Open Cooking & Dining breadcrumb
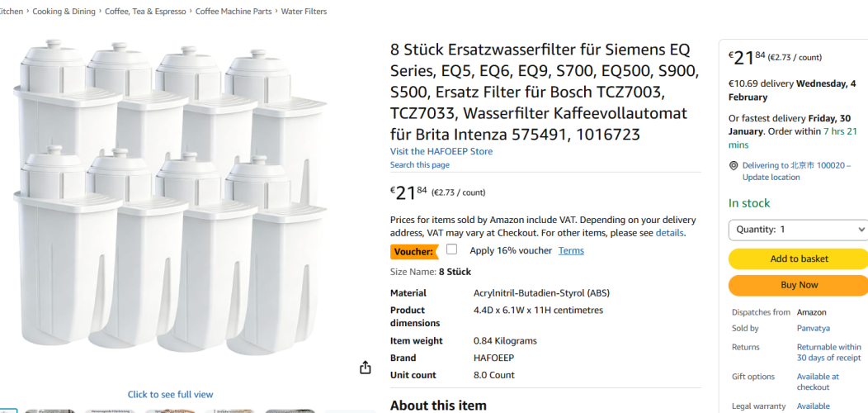Screen dimensions: 868x413 64,12
